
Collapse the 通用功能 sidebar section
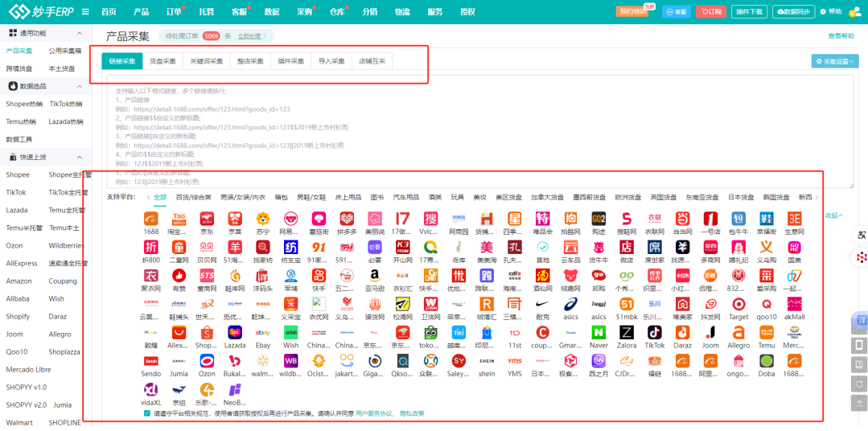[x=79, y=33]
